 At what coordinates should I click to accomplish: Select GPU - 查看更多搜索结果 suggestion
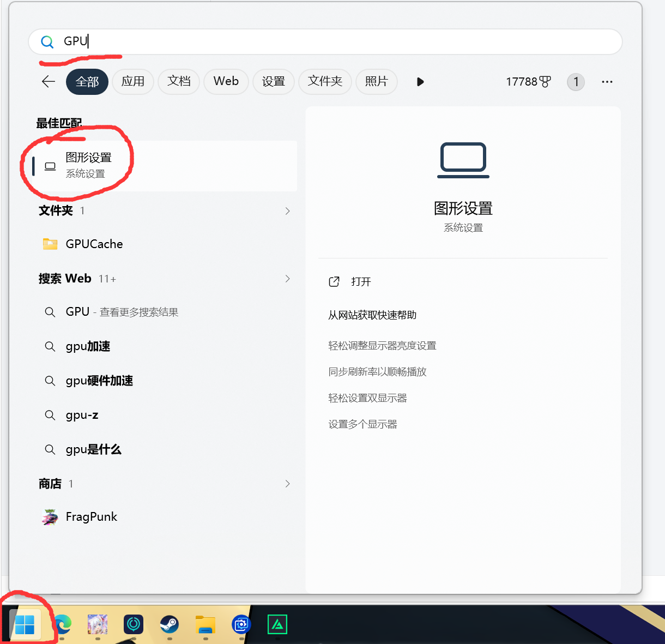pos(164,312)
